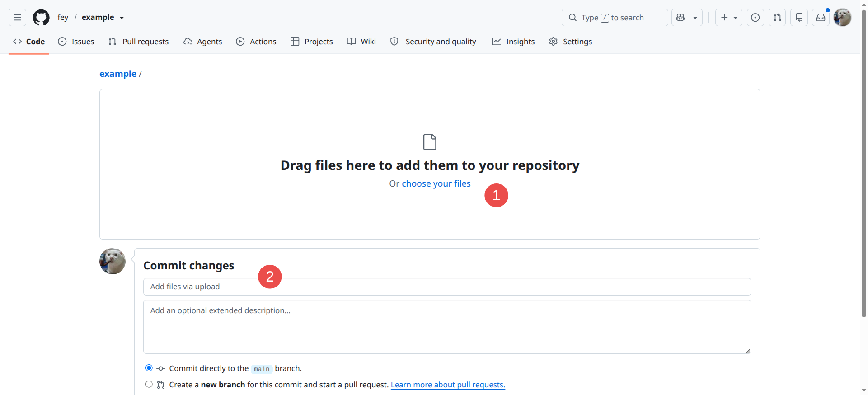Viewport: 868px width, 395px height.
Task: Open the Pull requests tab
Action: click(138, 42)
